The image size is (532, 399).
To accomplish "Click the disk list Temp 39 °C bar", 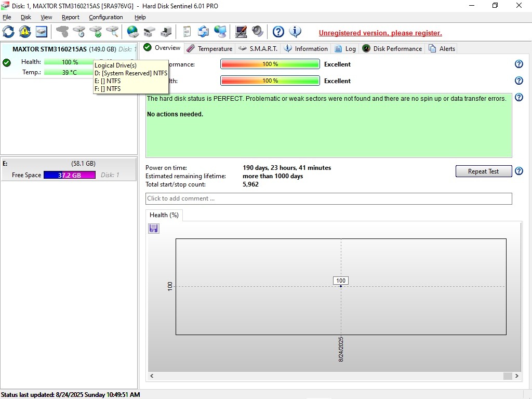I will [x=69, y=72].
